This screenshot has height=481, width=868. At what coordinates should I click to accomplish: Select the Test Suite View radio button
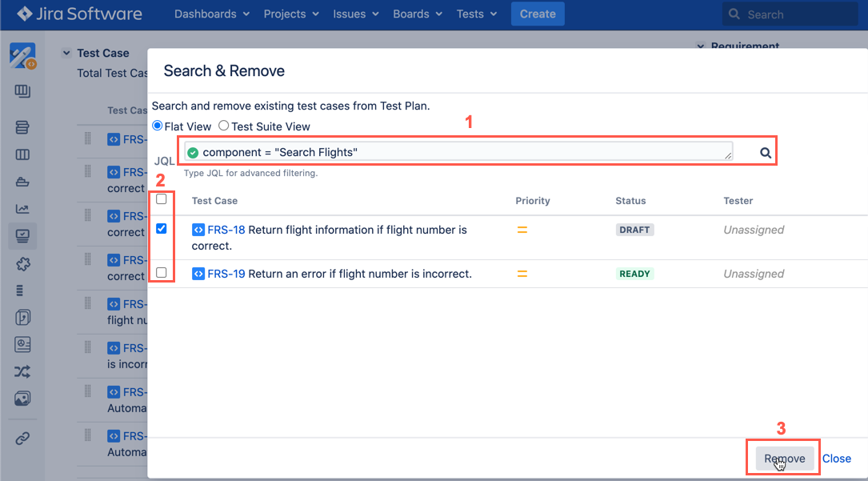pos(224,126)
